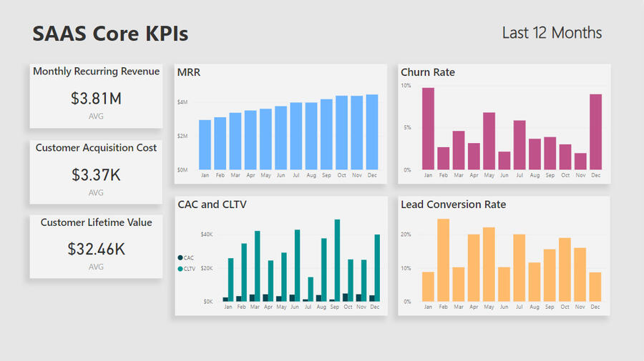
Task: Click the September CLTV teal bar
Action: click(x=337, y=260)
